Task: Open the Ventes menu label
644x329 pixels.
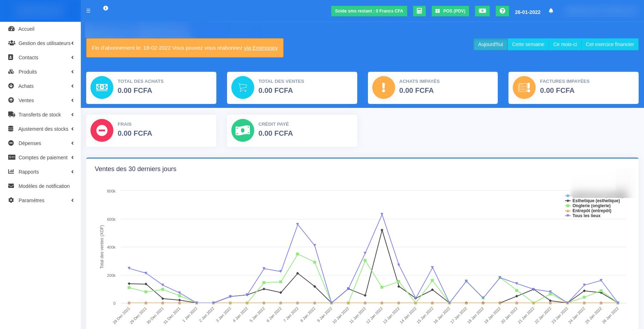Action: [26, 100]
